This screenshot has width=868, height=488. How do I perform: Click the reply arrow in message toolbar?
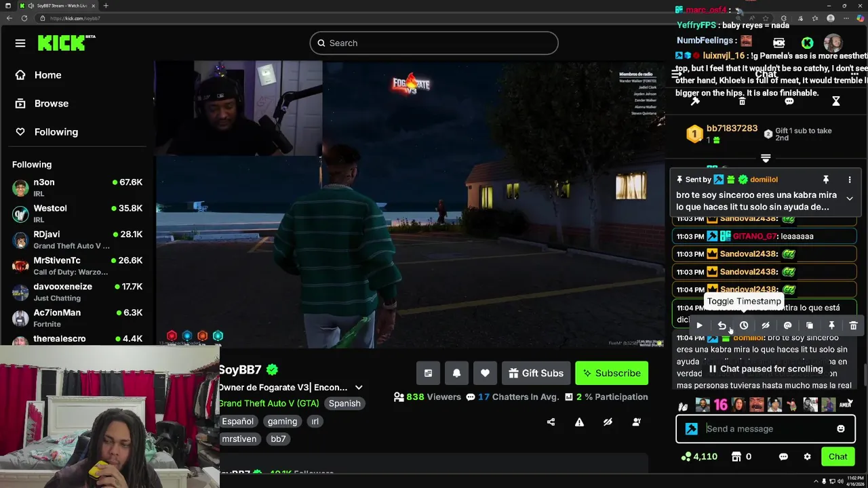722,326
